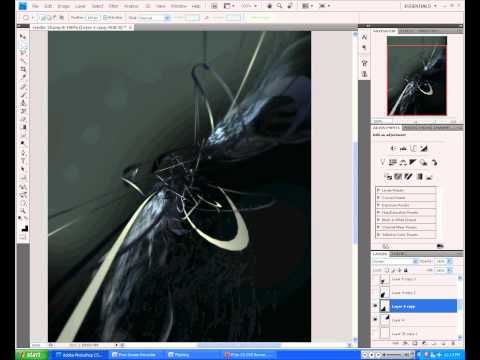Screen dimensions: 480x360
Task: Add a Color Balance adjustment
Action: click(x=403, y=162)
